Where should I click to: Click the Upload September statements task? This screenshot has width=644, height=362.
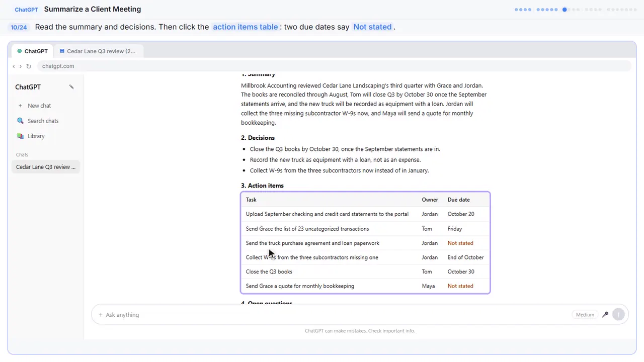pos(327,214)
